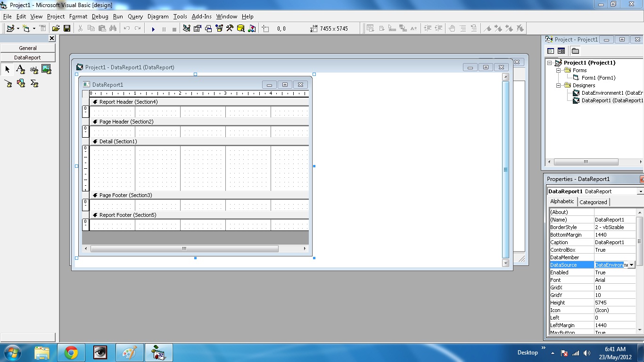Collapse the Designers folder in Project Explorer
644x362 pixels.
[559, 85]
